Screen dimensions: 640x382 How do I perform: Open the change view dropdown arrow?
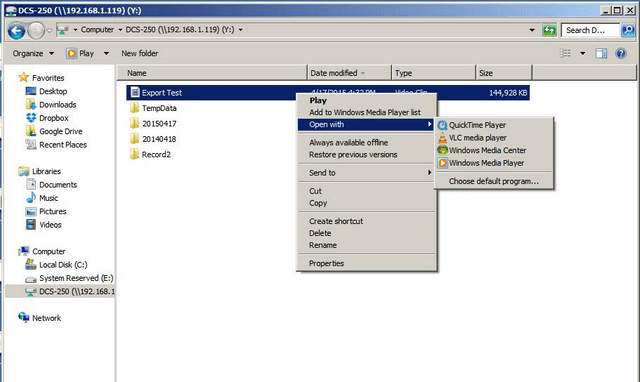tap(582, 53)
